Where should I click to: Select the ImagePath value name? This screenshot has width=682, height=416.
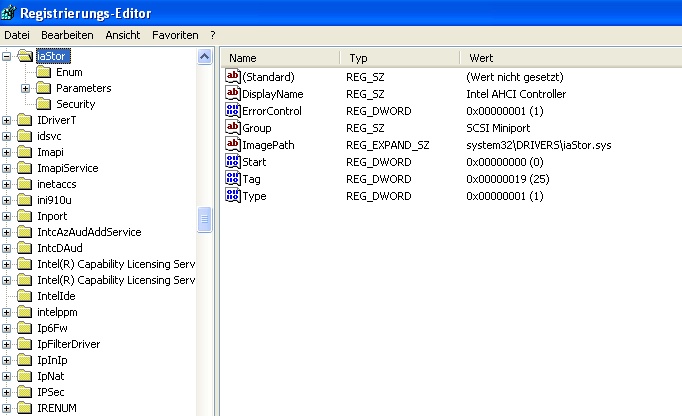268,145
